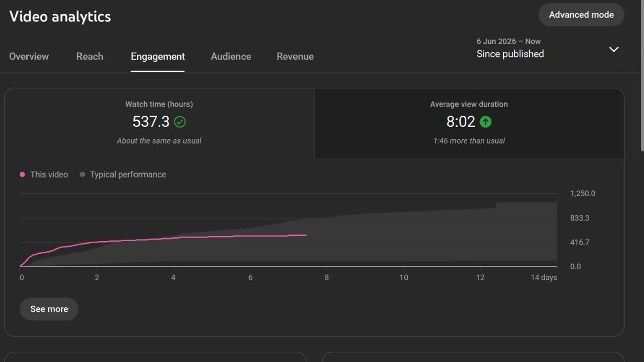Click the 1,250.0 y-axis label
Viewport: 644px width, 362px height.
[583, 193]
